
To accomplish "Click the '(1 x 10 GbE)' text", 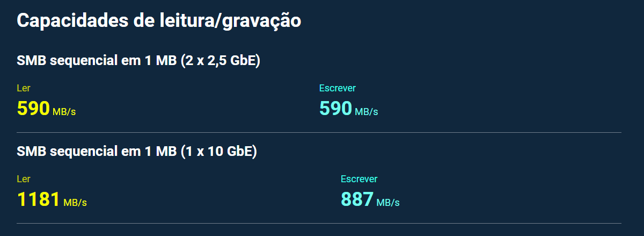I will click(x=220, y=152).
